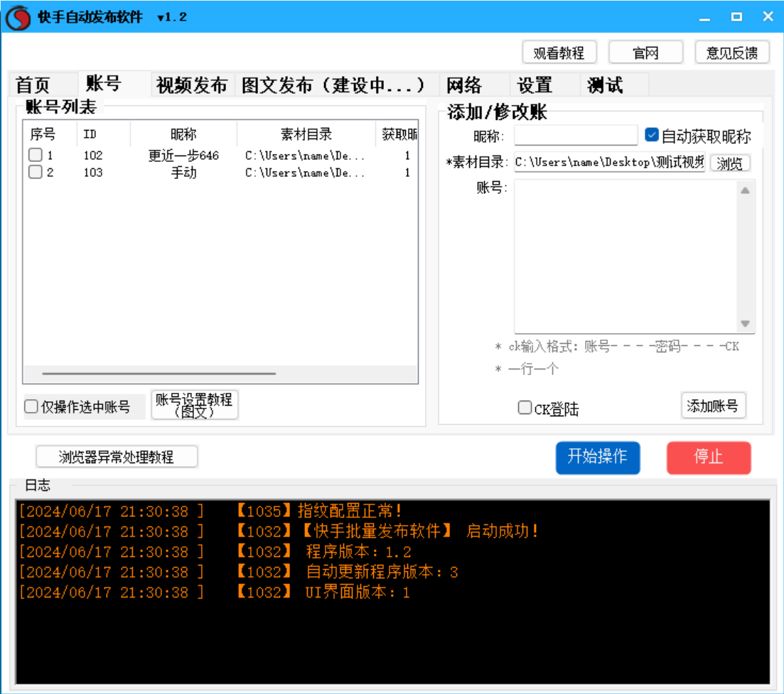Enable the CK登陆 checkbox
The image size is (784, 694).
tap(525, 408)
